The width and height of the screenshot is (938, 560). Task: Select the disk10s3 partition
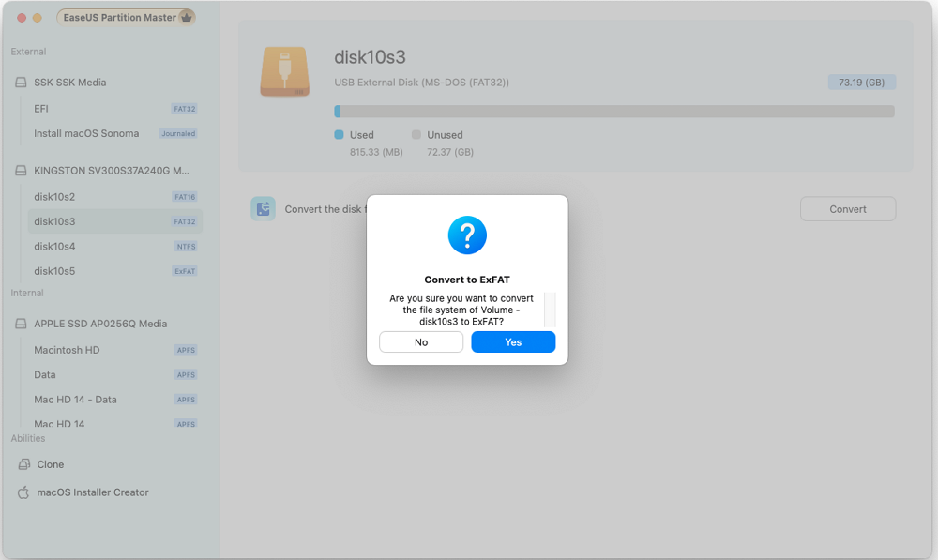pyautogui.click(x=114, y=221)
